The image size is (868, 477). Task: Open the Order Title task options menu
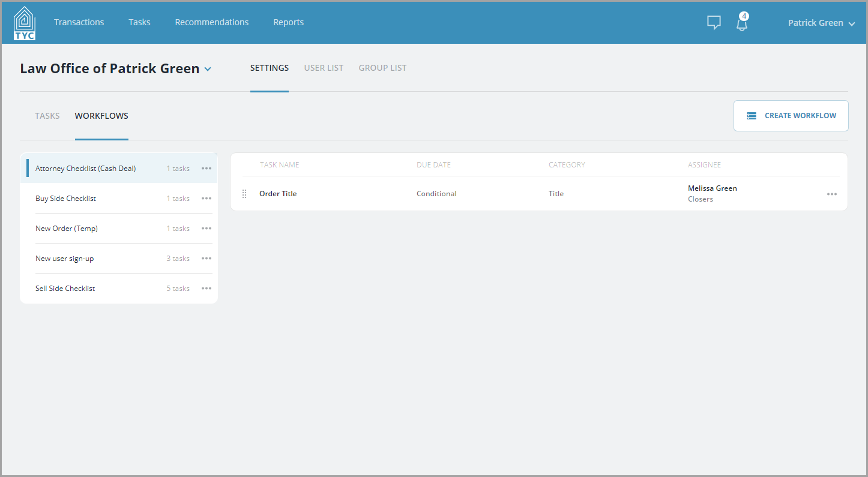pyautogui.click(x=832, y=194)
